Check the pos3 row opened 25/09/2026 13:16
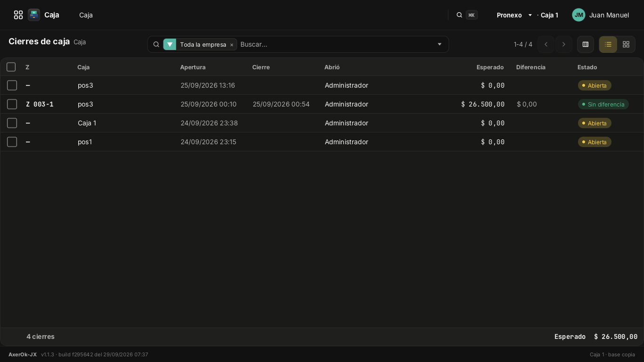This screenshot has width=644, height=362. (x=12, y=85)
